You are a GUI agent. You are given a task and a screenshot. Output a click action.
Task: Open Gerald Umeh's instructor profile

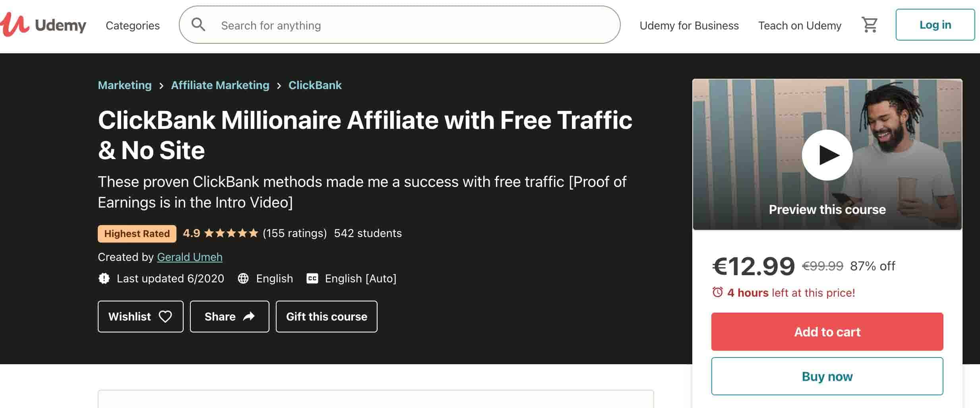point(190,257)
